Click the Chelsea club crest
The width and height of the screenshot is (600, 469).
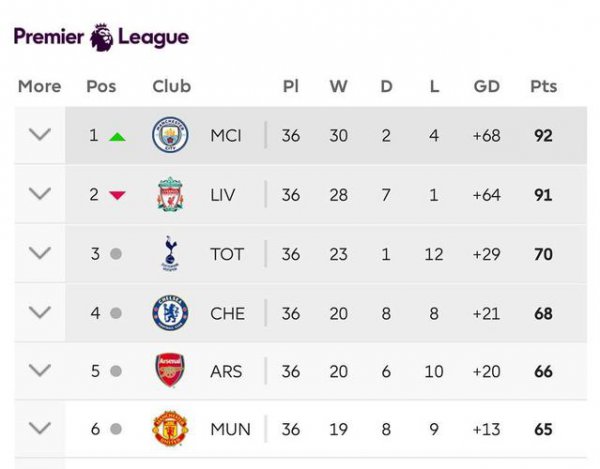(170, 313)
